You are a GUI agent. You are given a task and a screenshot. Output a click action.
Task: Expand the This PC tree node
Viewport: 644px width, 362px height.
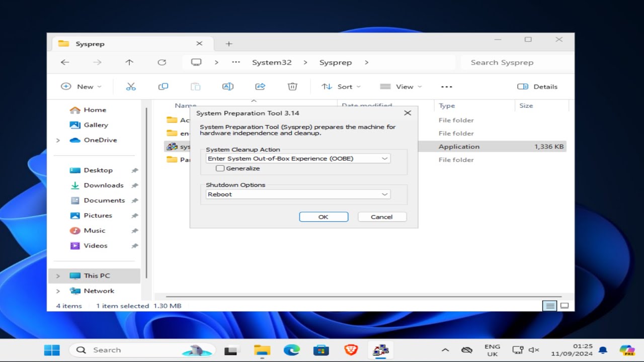click(x=58, y=276)
